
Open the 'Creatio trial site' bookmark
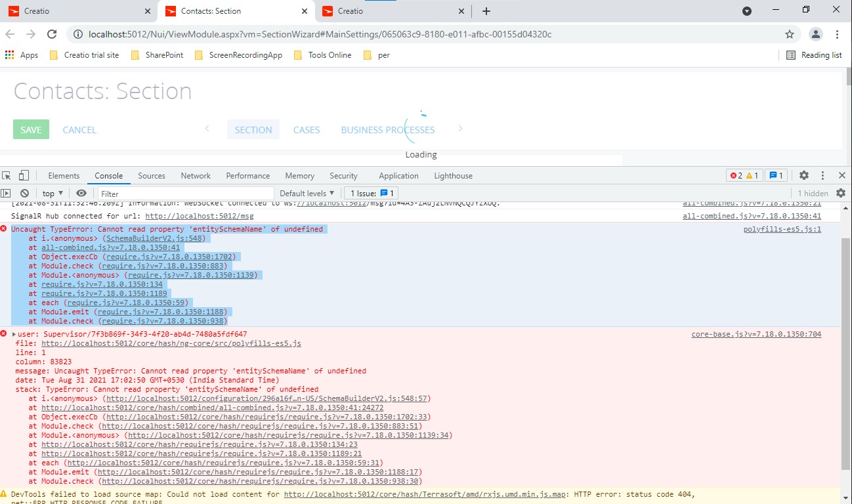pyautogui.click(x=84, y=55)
